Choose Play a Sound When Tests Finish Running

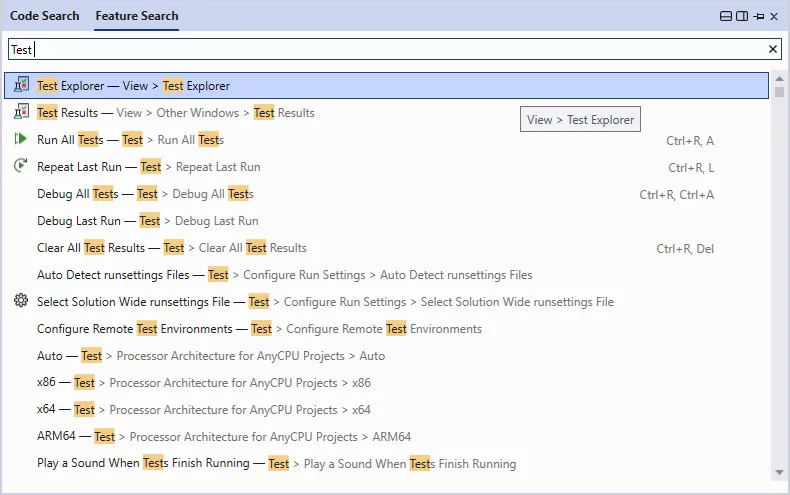point(386,463)
